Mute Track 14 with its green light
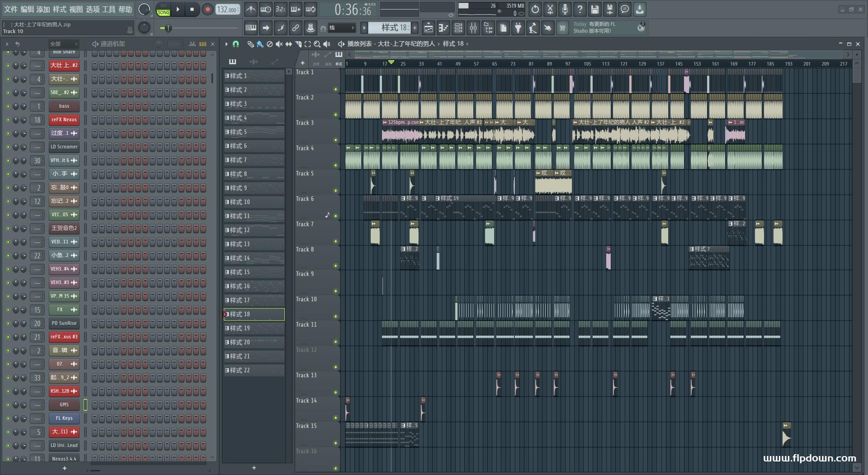 pos(335,418)
